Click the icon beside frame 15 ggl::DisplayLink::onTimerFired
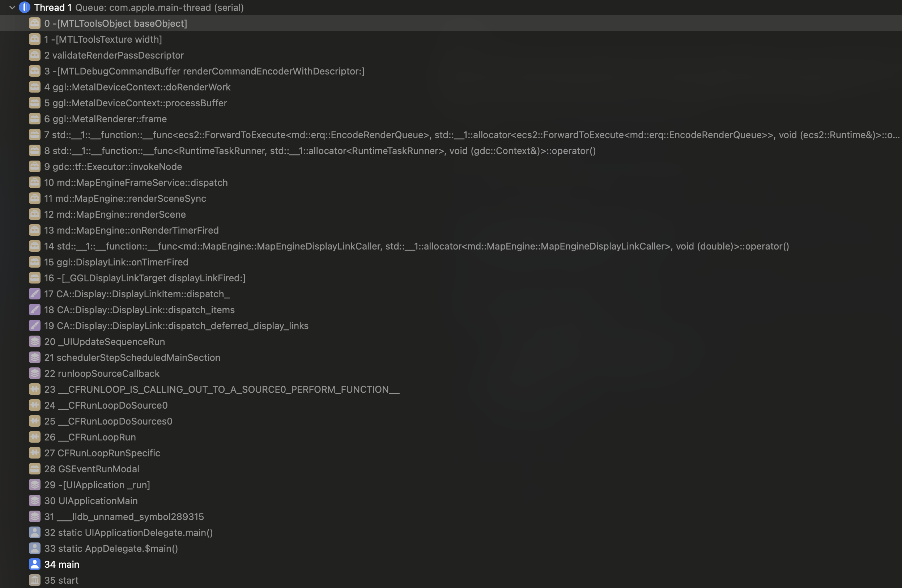This screenshot has width=902, height=588. 34,262
